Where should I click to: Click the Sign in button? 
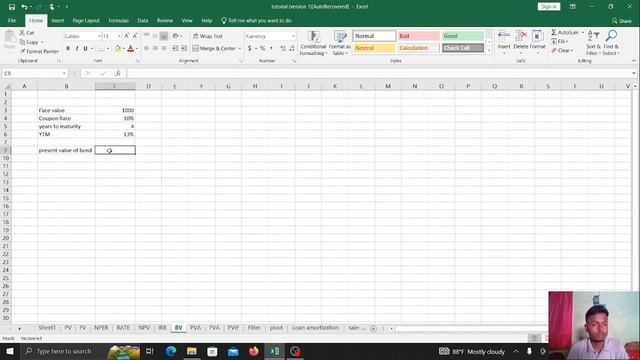(x=549, y=7)
